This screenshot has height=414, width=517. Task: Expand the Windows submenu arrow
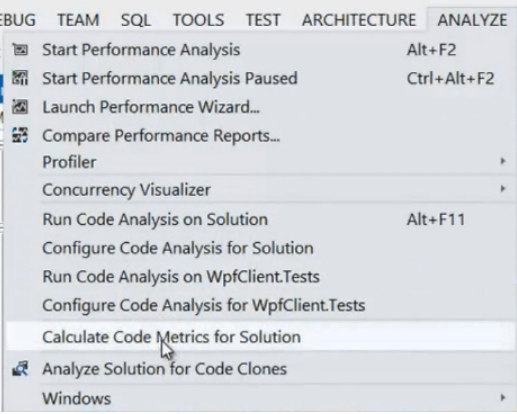coord(503,398)
